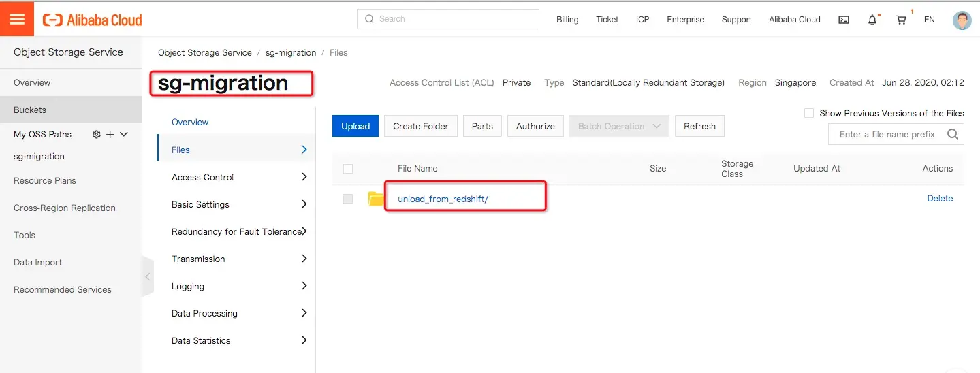The width and height of the screenshot is (980, 373).
Task: Toggle Show Previous Versions of the Files
Action: pos(809,113)
